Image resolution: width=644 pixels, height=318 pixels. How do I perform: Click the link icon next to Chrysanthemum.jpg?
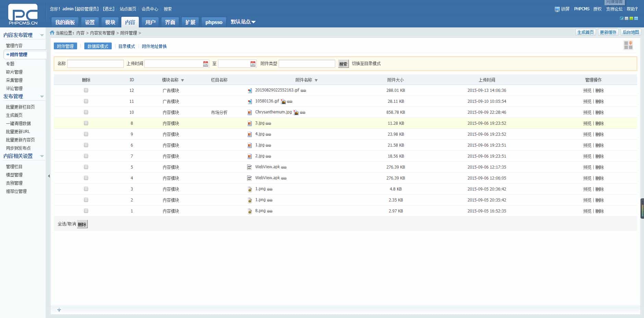(302, 113)
